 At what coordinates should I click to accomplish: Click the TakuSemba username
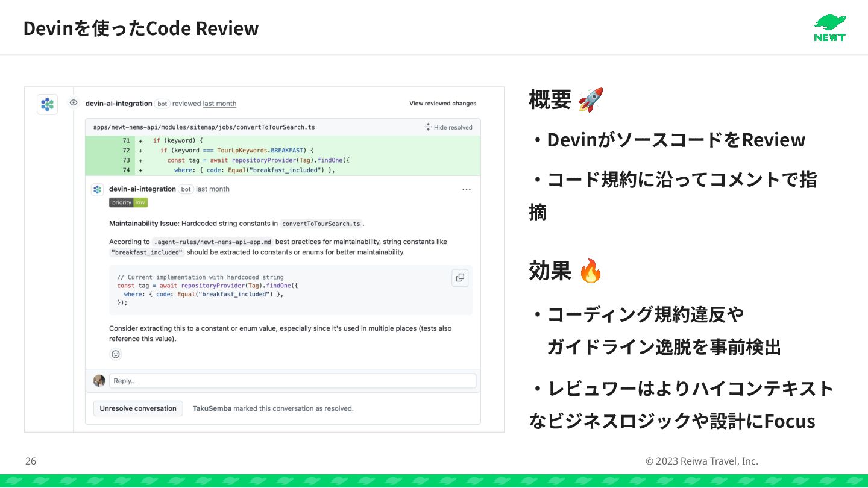tap(212, 408)
